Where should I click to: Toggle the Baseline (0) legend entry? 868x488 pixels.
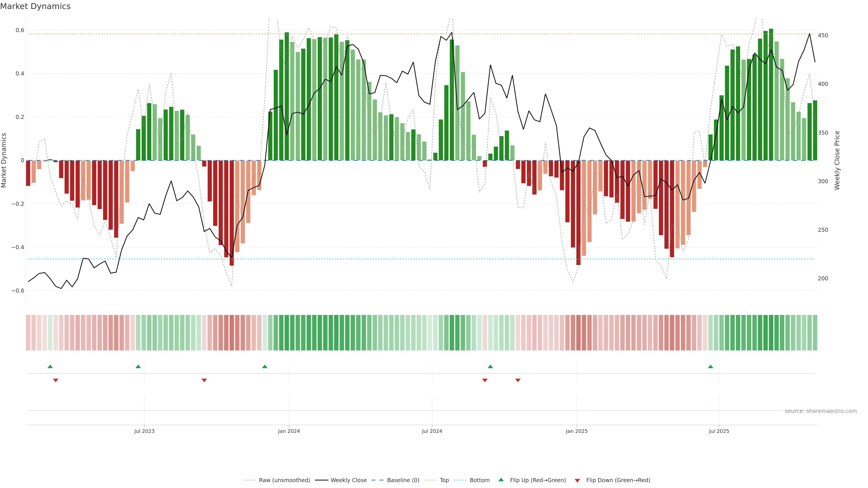pyautogui.click(x=403, y=480)
